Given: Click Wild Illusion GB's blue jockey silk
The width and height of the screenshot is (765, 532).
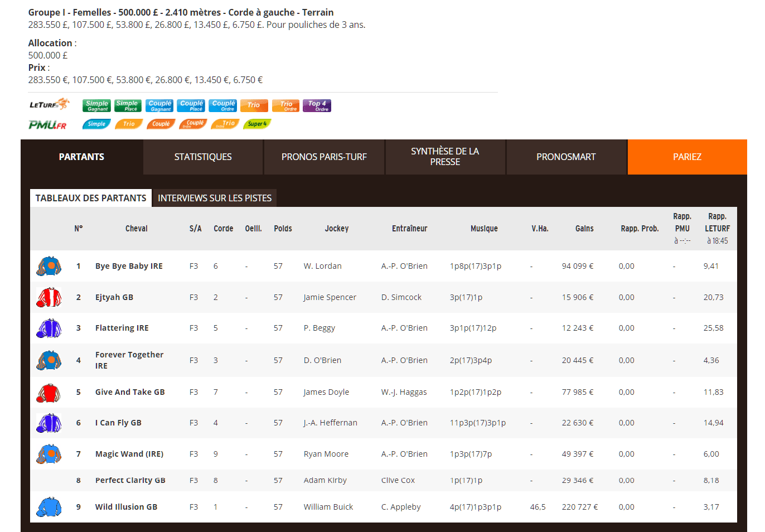Looking at the screenshot, I should coord(49,507).
